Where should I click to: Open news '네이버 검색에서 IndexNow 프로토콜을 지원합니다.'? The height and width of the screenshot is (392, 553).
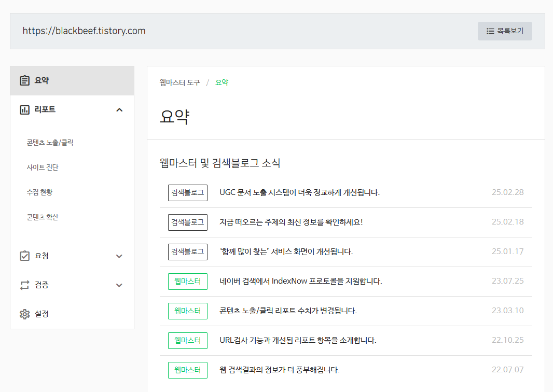point(301,282)
